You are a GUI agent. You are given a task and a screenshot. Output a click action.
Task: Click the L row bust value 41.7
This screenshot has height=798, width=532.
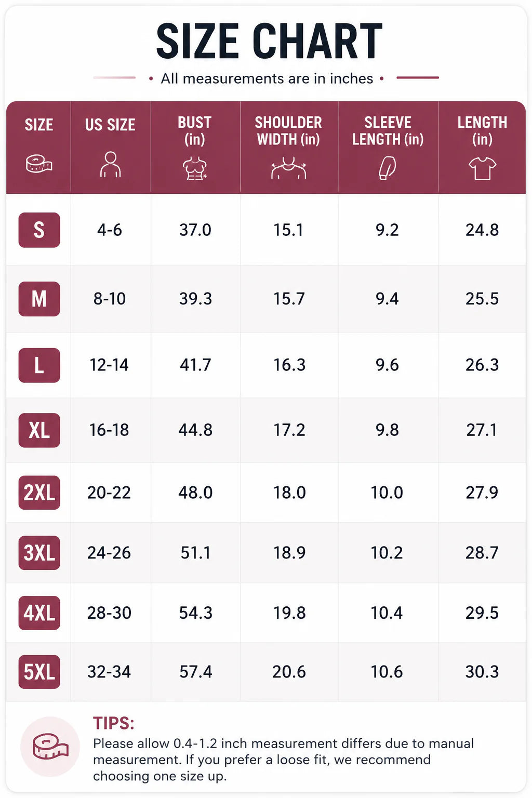195,365
